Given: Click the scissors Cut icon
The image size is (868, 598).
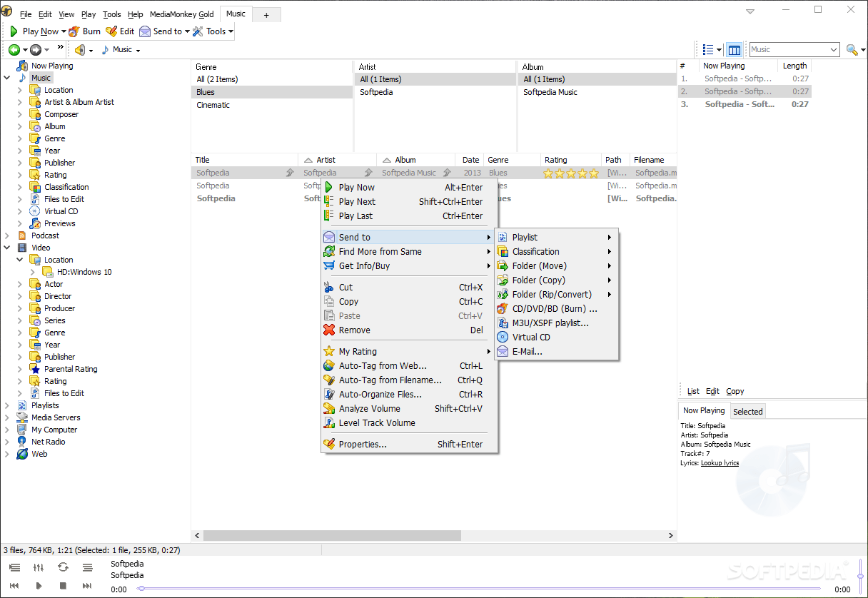Looking at the screenshot, I should point(328,287).
